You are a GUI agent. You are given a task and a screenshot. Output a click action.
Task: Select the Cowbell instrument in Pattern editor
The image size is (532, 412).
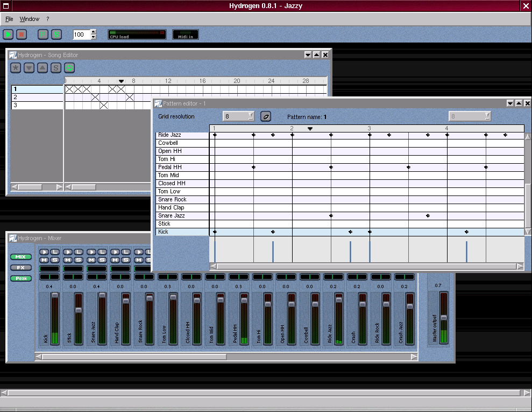coord(182,143)
